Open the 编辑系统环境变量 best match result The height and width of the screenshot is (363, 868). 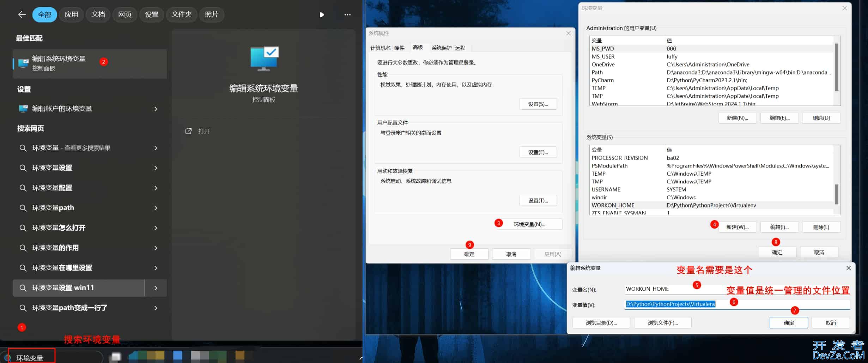tap(90, 63)
